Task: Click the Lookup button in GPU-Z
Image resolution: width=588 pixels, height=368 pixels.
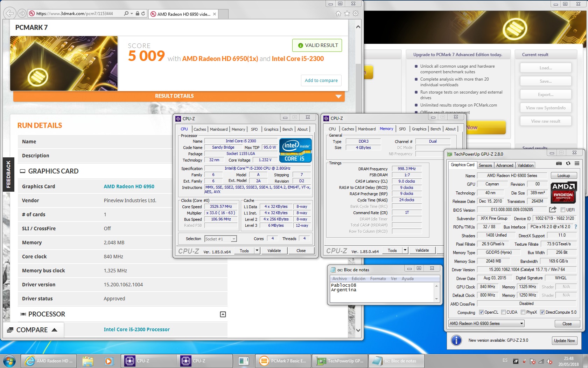Action: coord(563,176)
